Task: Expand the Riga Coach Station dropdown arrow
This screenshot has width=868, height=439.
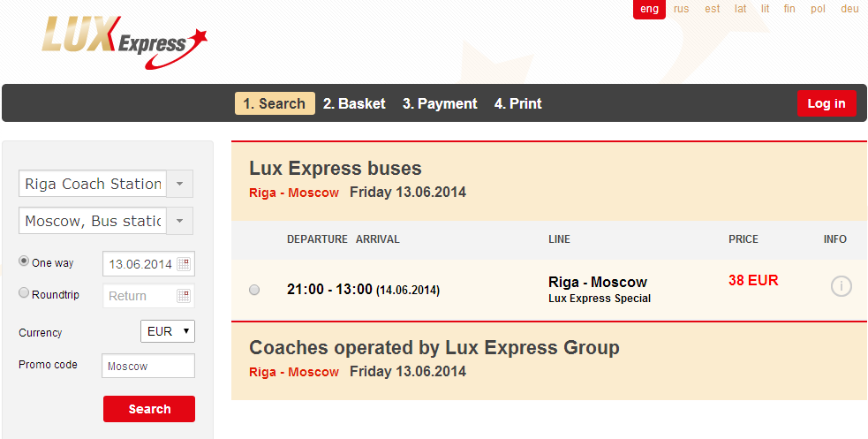Action: (179, 184)
